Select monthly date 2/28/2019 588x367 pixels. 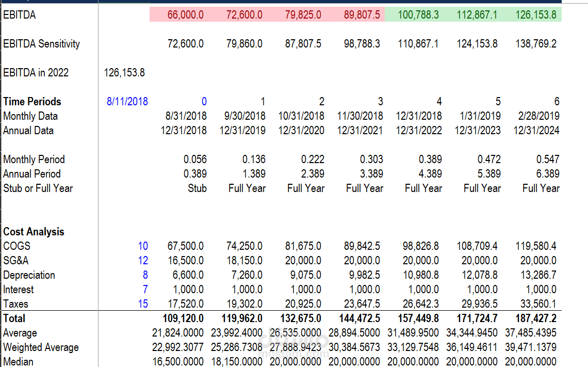click(x=539, y=116)
